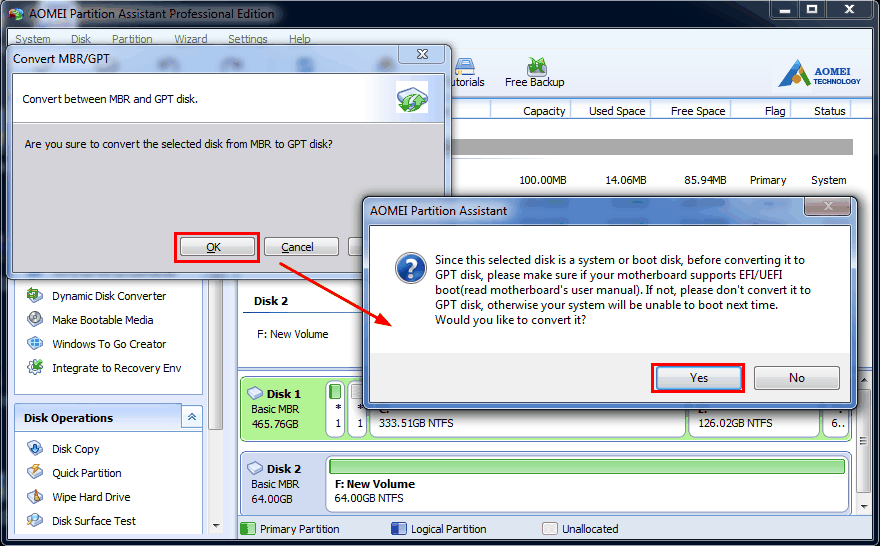Click the AOMEI Technology logo
Image resolution: width=880 pixels, height=546 pixels.
click(819, 73)
